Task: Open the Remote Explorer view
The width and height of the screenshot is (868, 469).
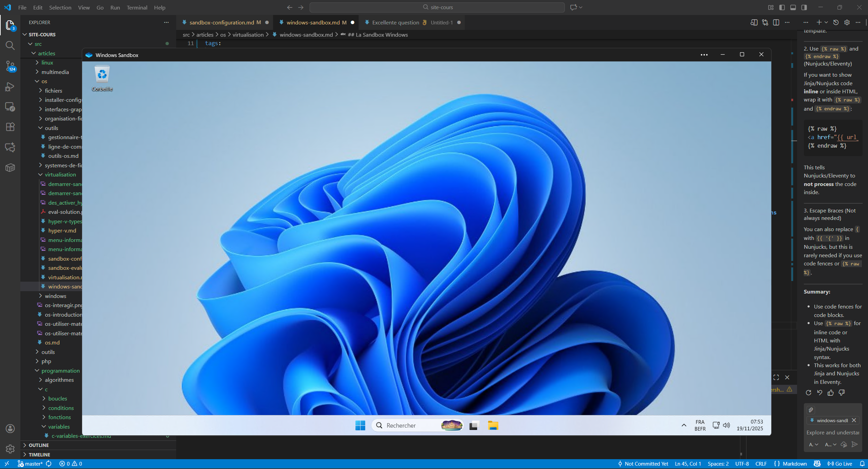Action: pos(10,107)
